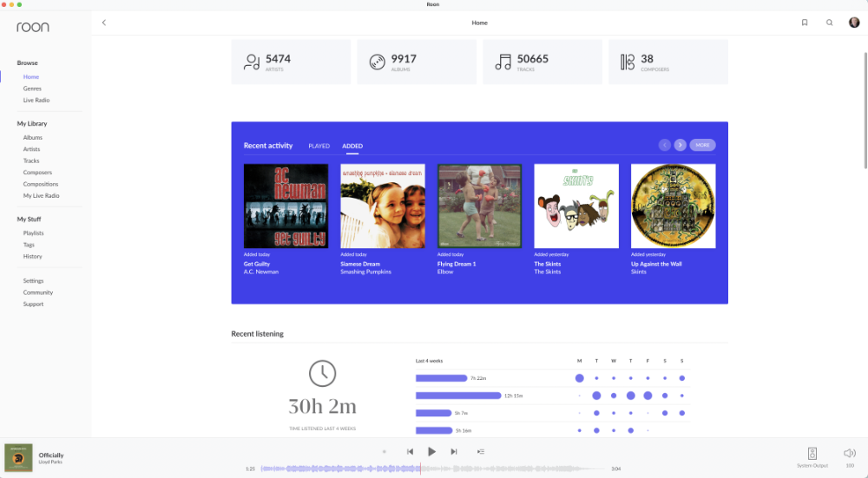Click the 9917 albums count card
This screenshot has height=478, width=868.
pyautogui.click(x=417, y=62)
